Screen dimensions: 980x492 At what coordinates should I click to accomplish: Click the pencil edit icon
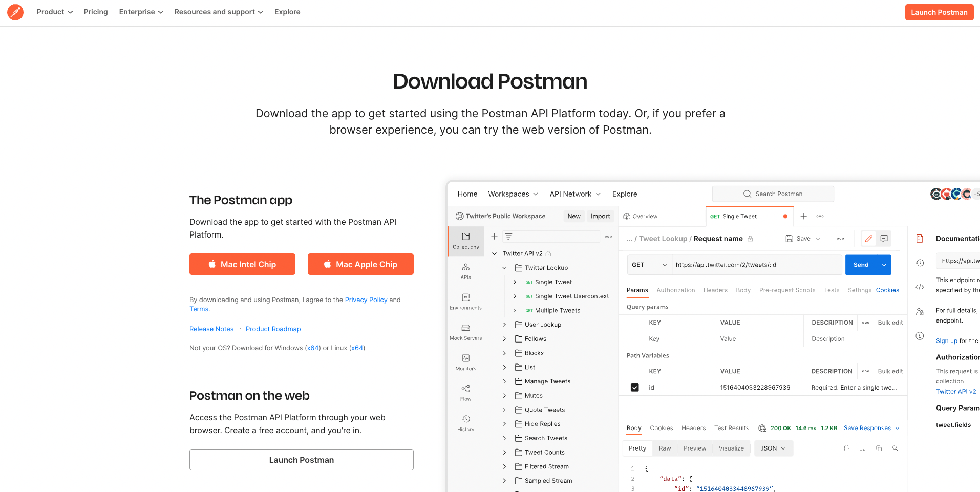click(x=869, y=239)
